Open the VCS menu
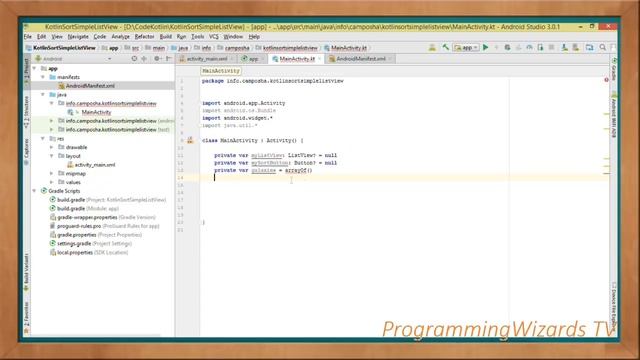The width and height of the screenshot is (640, 360). (213, 37)
